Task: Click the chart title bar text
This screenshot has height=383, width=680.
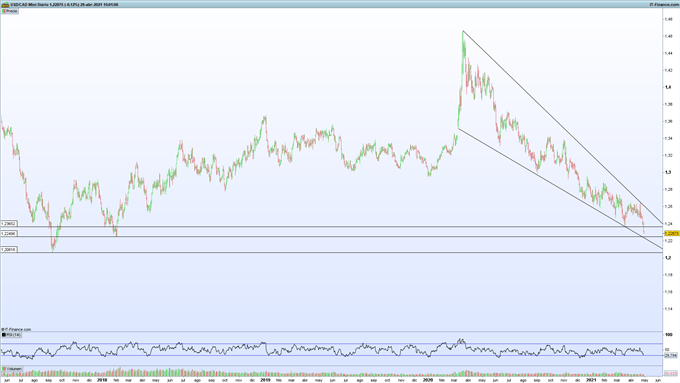Action: 64,4
